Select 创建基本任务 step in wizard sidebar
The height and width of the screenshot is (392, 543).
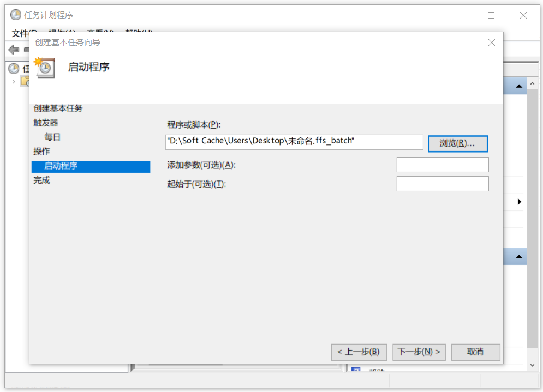point(58,108)
